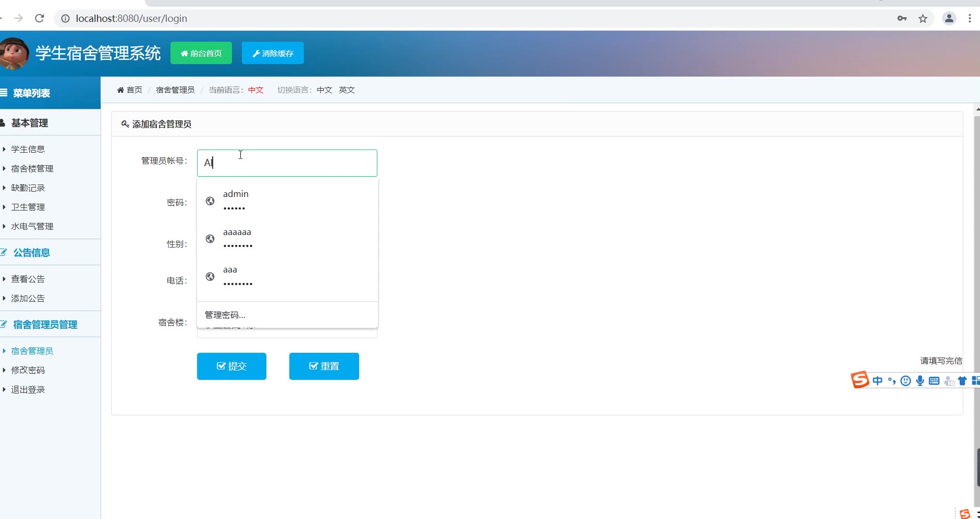Toggle Sogou Chinese/English mode 中 icon

coord(878,381)
